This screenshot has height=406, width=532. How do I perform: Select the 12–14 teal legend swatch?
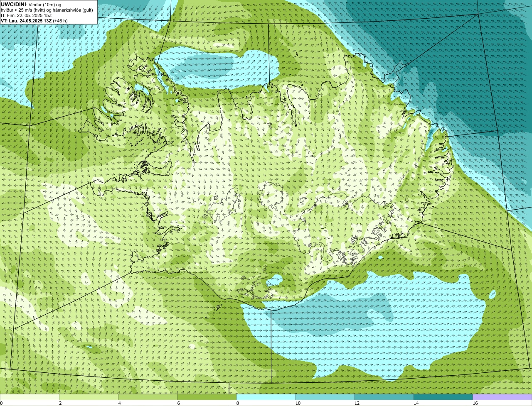(x=384, y=397)
